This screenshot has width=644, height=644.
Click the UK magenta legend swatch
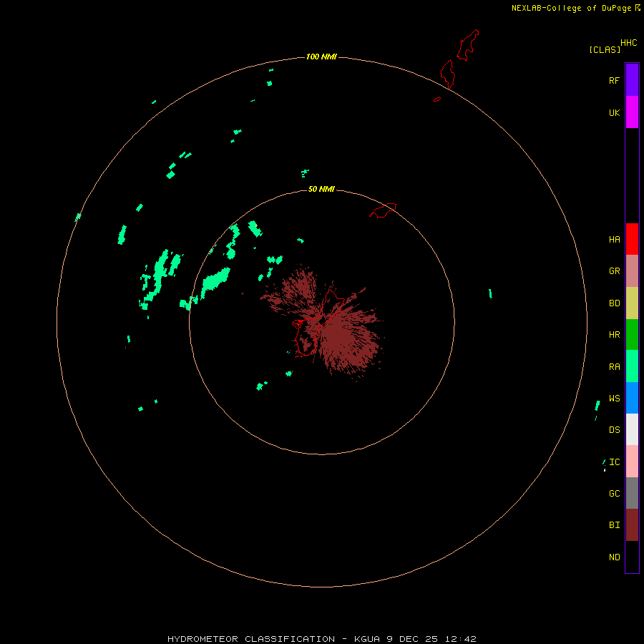632,112
